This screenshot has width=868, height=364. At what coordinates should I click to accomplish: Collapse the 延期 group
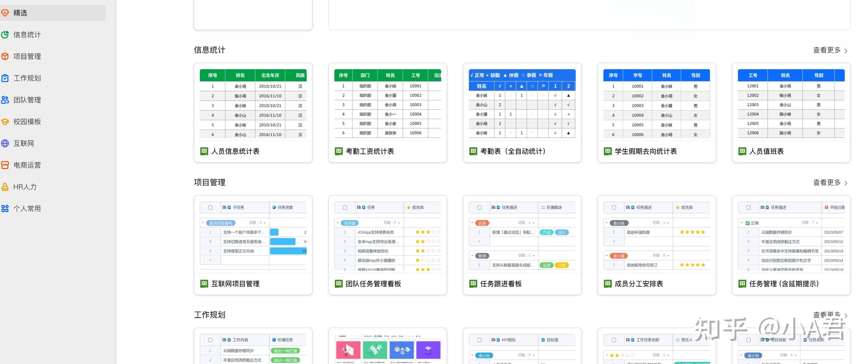[x=472, y=223]
